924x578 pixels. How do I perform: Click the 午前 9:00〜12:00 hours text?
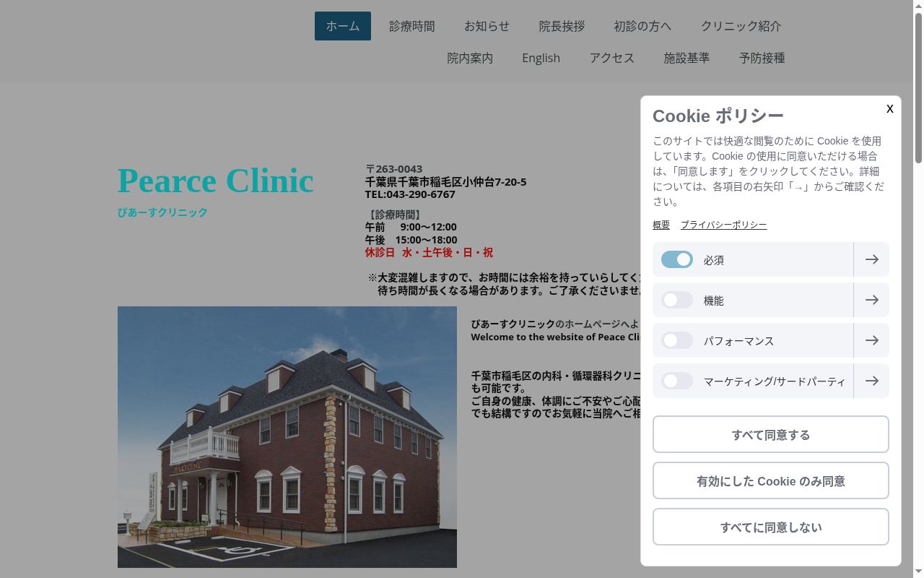[411, 227]
